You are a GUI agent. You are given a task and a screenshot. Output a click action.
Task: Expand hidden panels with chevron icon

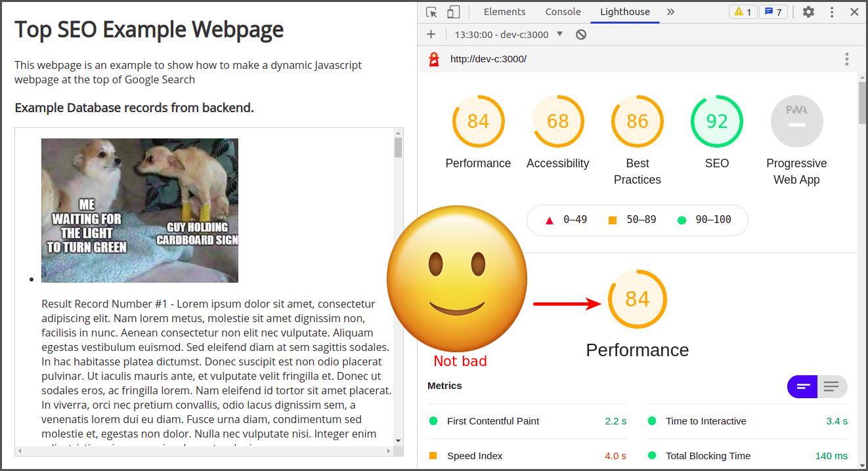pyautogui.click(x=671, y=11)
